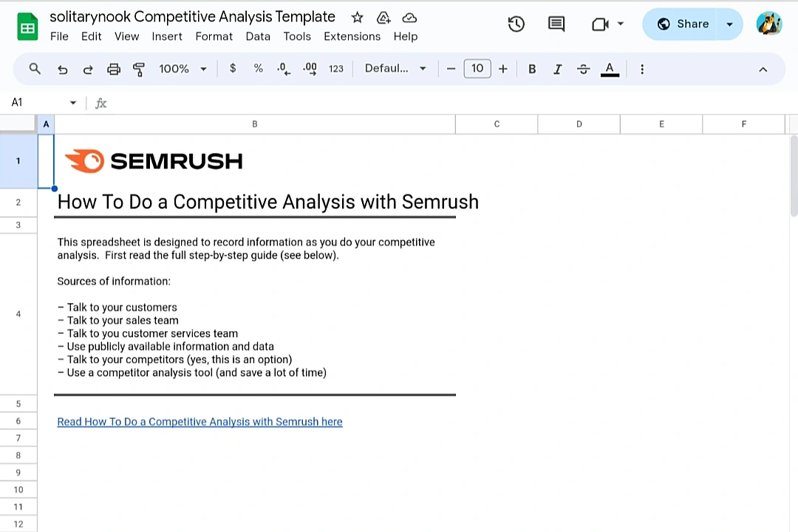Open the text color picker

[x=610, y=69]
